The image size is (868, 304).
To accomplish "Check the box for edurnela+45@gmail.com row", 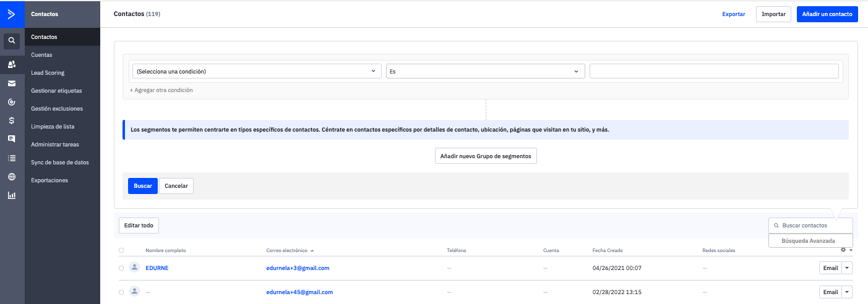I will (121, 292).
